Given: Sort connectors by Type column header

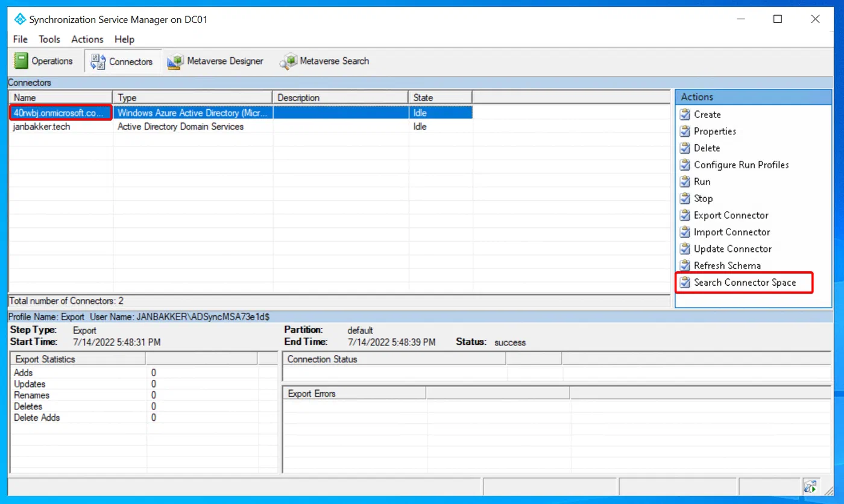Looking at the screenshot, I should click(x=193, y=98).
